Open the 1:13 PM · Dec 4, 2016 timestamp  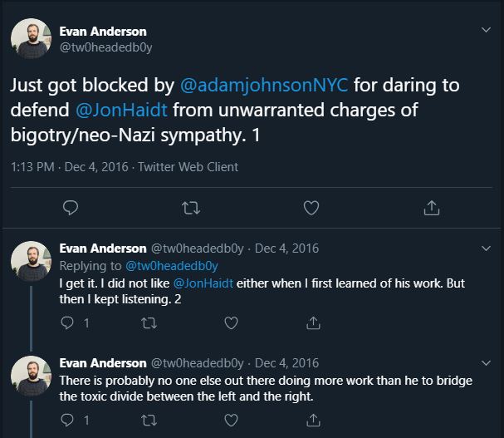(70, 167)
